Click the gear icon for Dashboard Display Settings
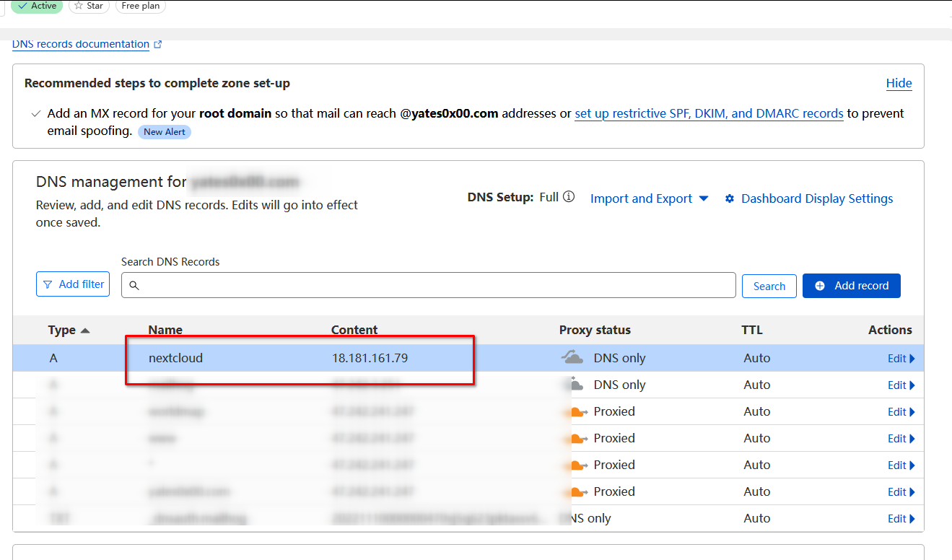The height and width of the screenshot is (560, 952). tap(730, 198)
